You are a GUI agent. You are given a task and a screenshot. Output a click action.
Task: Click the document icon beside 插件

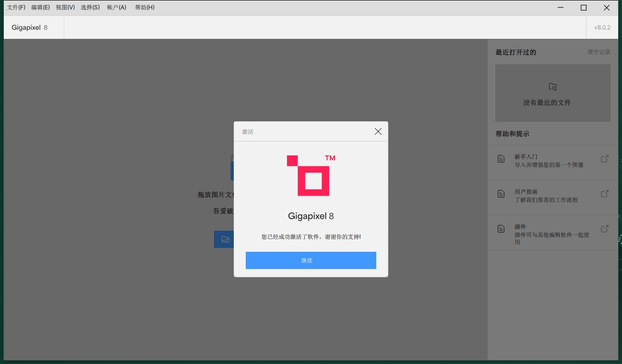coord(501,228)
